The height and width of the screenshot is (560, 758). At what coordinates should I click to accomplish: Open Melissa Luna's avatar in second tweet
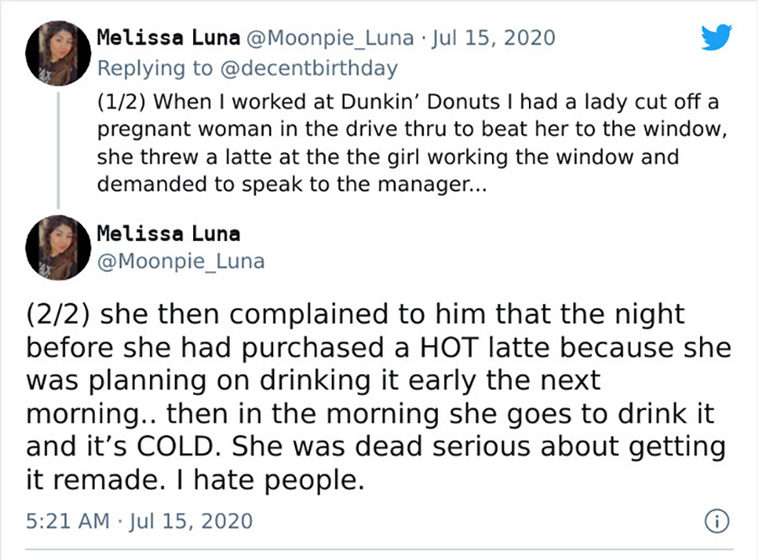58,248
